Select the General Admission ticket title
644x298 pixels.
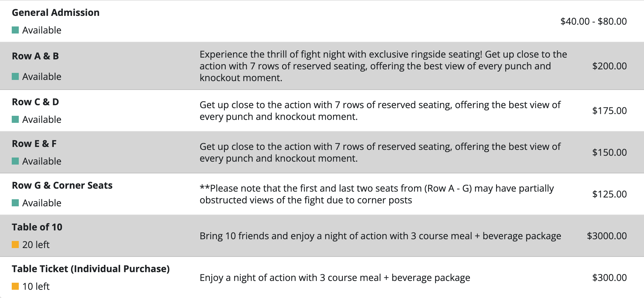[55, 13]
